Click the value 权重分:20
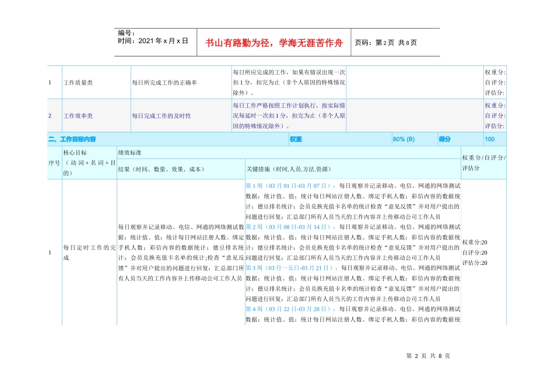This screenshot has height=392, width=554. coord(475,243)
